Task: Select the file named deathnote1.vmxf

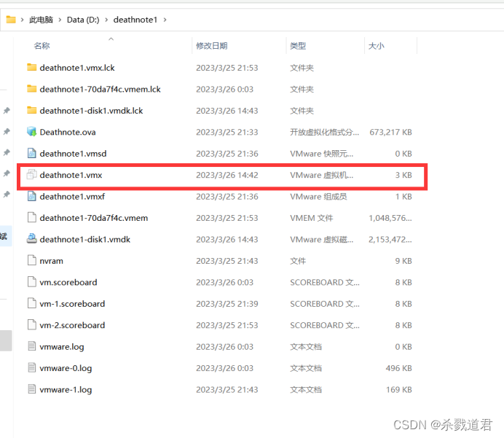Action: 72,197
